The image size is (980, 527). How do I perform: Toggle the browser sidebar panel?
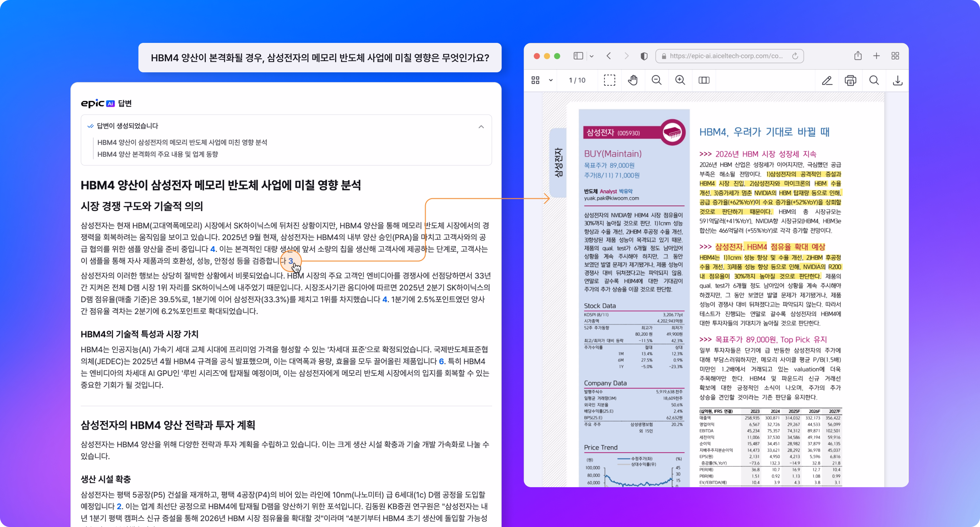tap(578, 56)
